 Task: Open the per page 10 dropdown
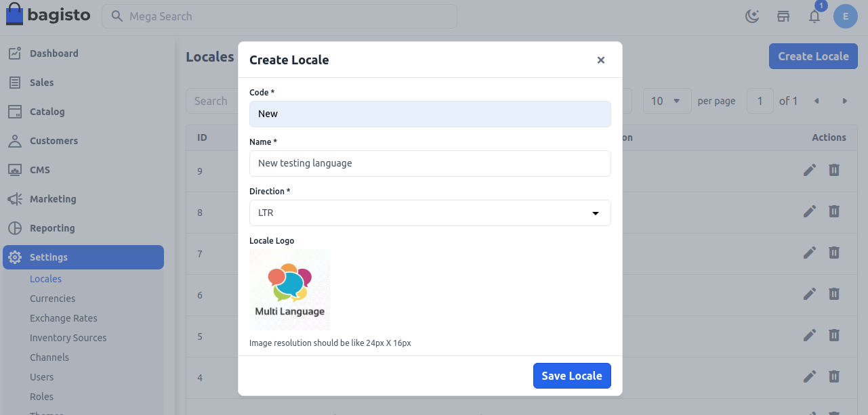click(666, 101)
